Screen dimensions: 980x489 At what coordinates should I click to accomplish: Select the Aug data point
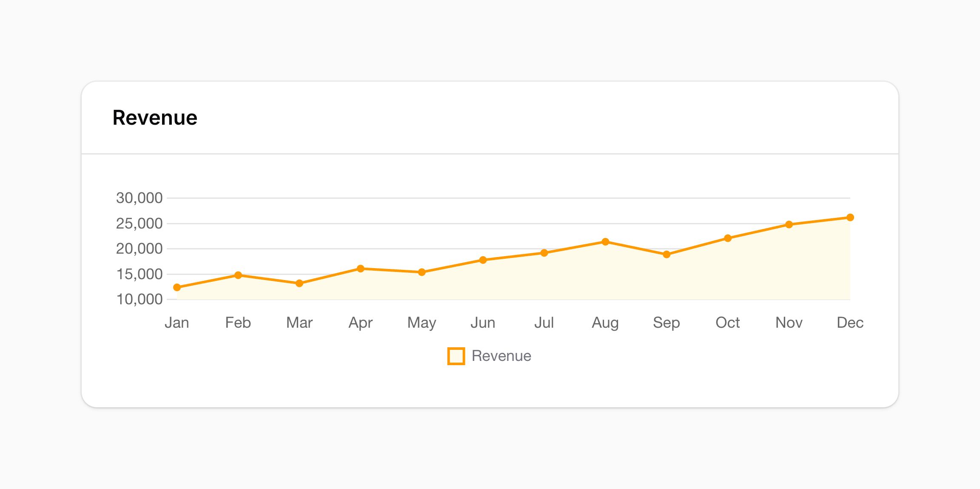coord(605,242)
